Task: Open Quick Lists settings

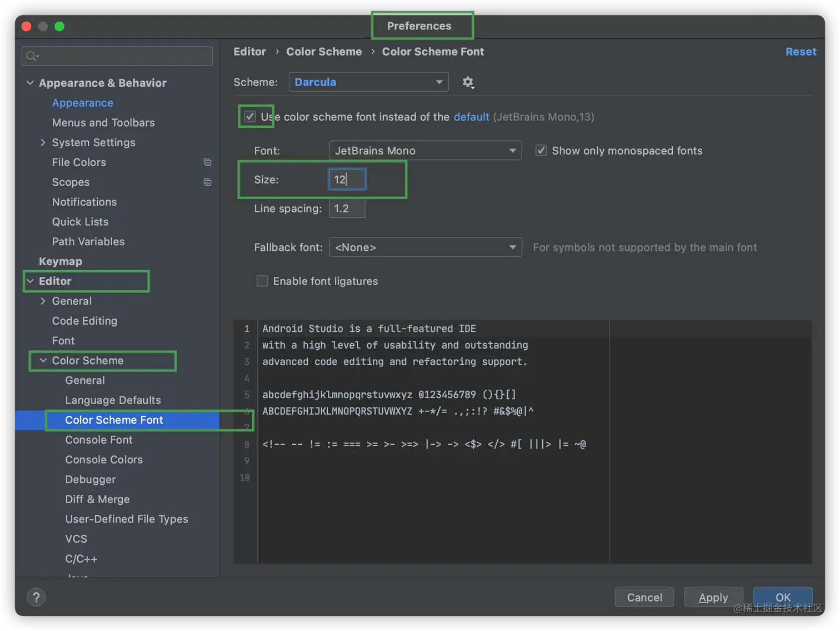Action: pyautogui.click(x=81, y=222)
